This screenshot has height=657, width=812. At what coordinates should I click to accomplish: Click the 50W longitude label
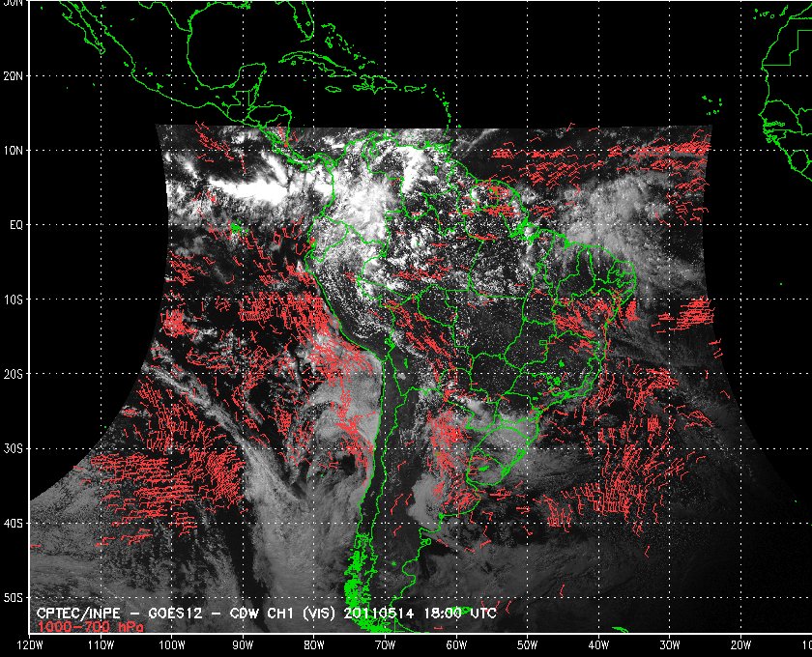point(527,645)
